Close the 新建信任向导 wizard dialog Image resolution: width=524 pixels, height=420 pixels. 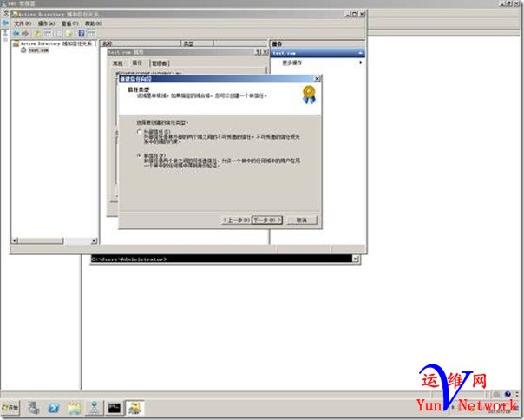(318, 79)
